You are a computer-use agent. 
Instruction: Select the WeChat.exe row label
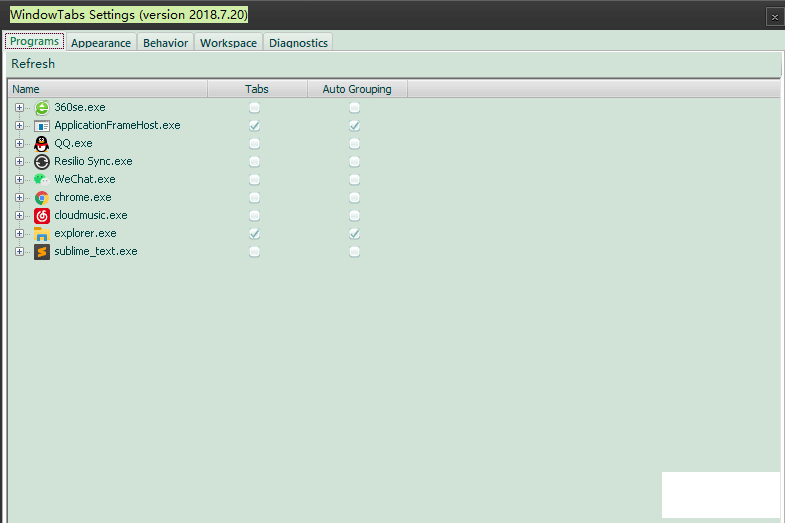pos(85,180)
